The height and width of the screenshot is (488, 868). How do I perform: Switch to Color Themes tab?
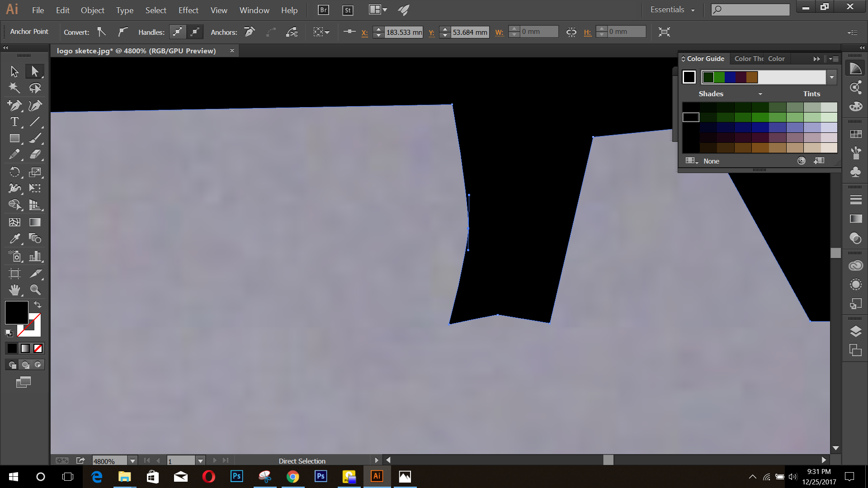coord(749,59)
